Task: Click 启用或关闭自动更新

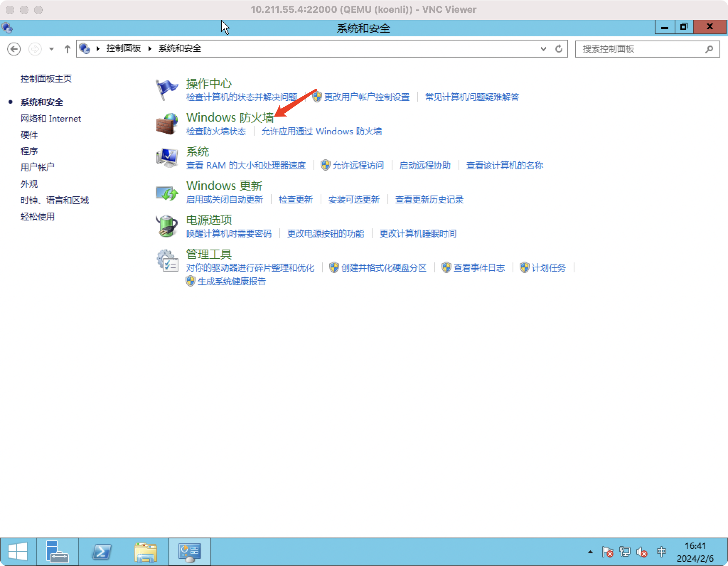Action: click(x=225, y=199)
